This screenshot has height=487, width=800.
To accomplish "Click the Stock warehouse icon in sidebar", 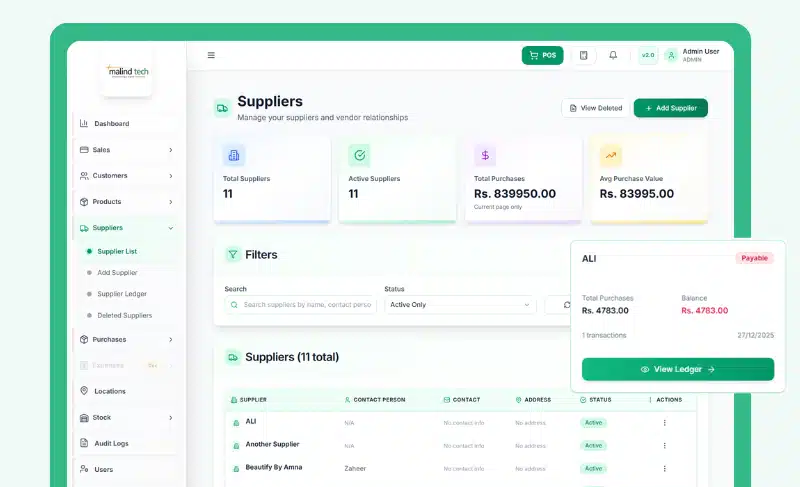I will pos(84,418).
